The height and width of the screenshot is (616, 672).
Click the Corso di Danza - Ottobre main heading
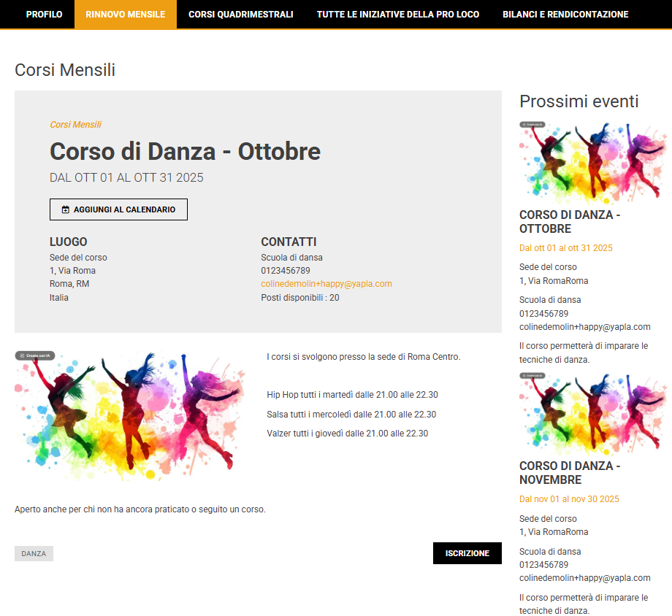click(x=185, y=152)
